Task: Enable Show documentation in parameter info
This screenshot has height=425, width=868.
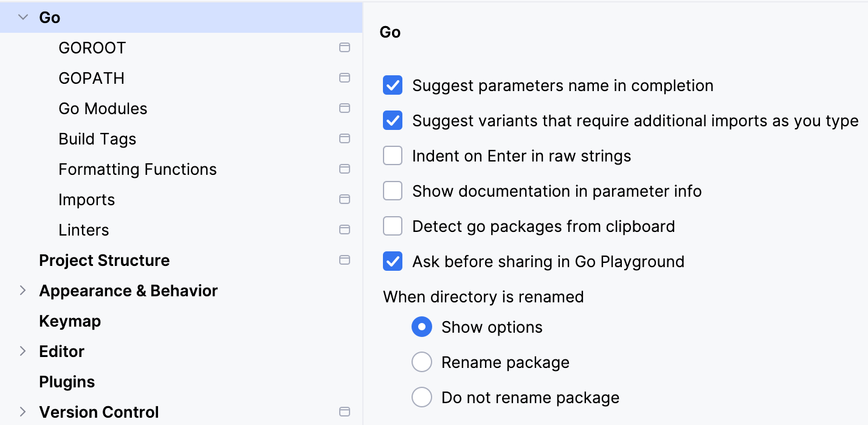Action: [393, 191]
